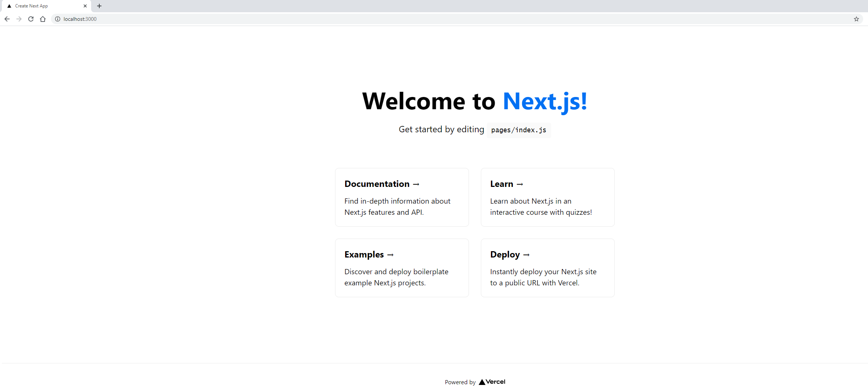
Task: Open the Next.js! heading link
Action: point(545,101)
